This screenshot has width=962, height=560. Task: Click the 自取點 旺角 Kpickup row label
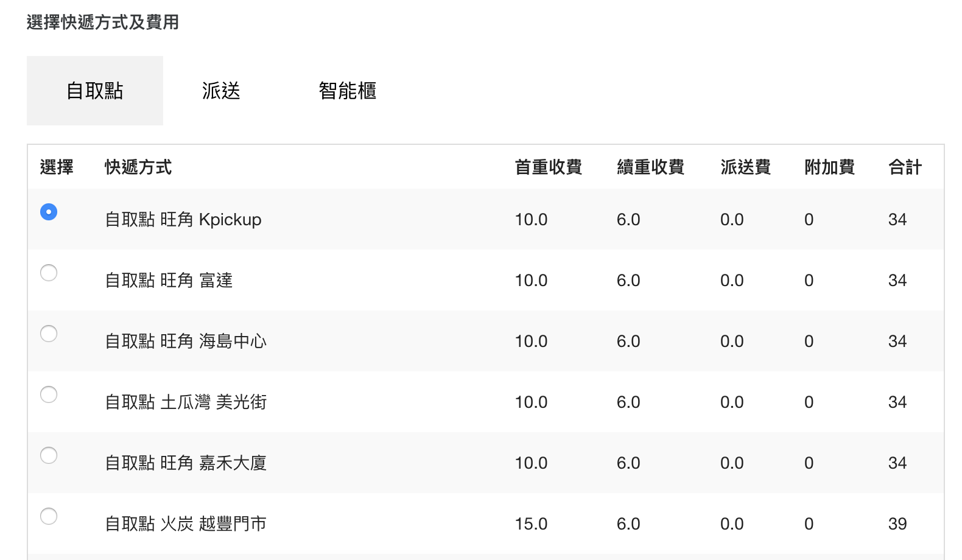[x=183, y=220]
